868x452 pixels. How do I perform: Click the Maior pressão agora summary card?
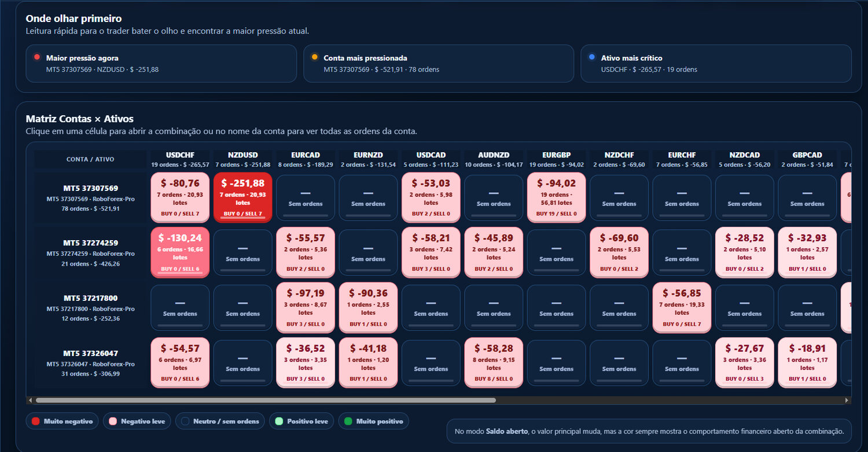click(x=161, y=64)
